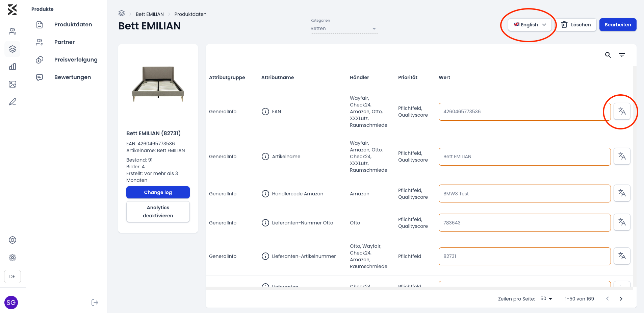This screenshot has height=313, width=644.
Task: Select the 1-50 von 169 text
Action: pos(579,299)
